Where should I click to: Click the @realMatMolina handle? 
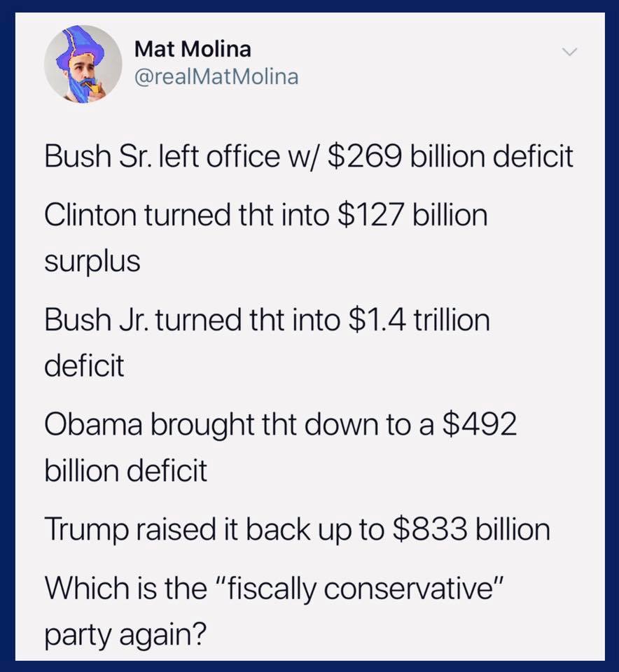pos(216,76)
